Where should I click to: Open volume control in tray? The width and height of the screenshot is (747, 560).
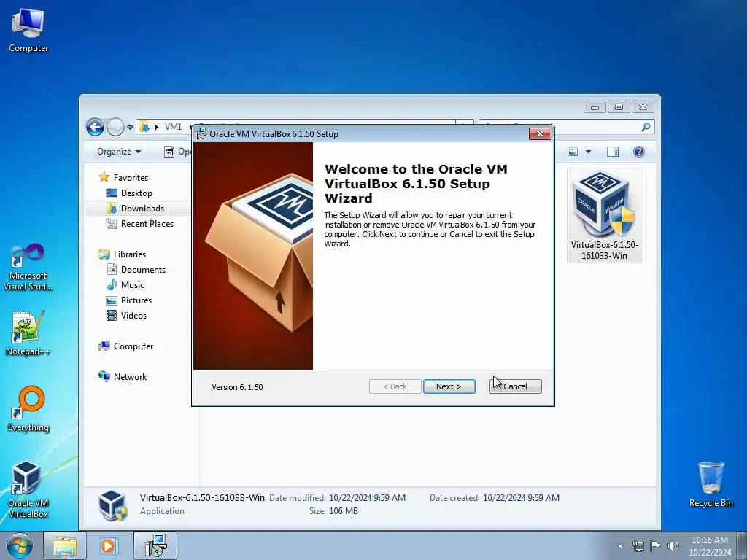click(673, 546)
